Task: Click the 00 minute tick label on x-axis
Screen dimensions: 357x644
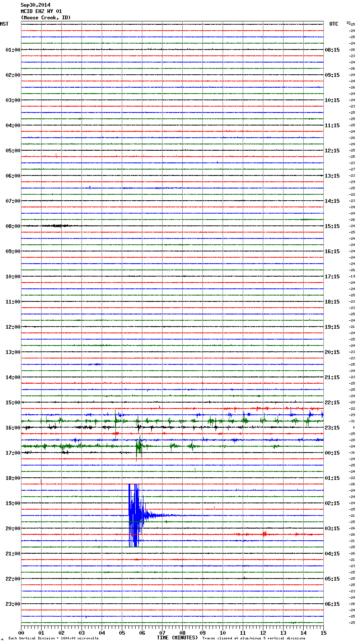Action: (21, 633)
